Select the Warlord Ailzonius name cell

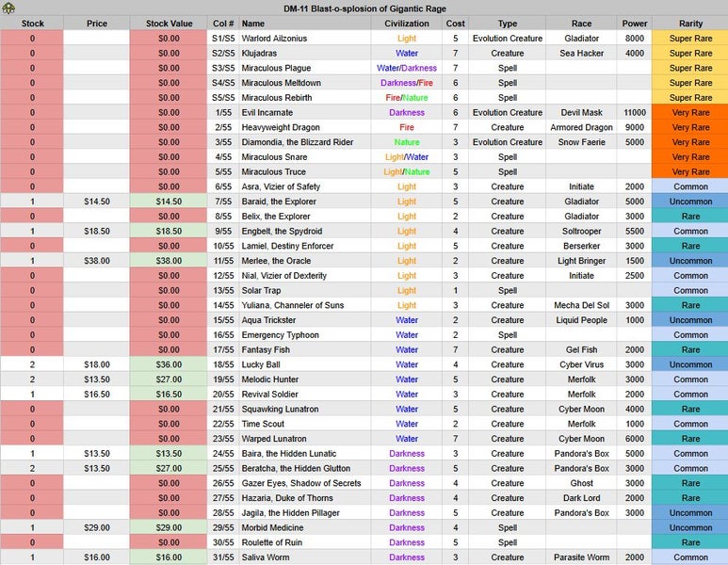[305, 38]
